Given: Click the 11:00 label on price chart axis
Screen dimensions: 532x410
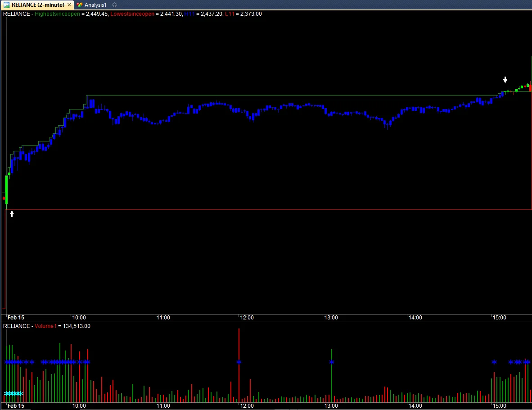Looking at the screenshot, I should (163, 318).
